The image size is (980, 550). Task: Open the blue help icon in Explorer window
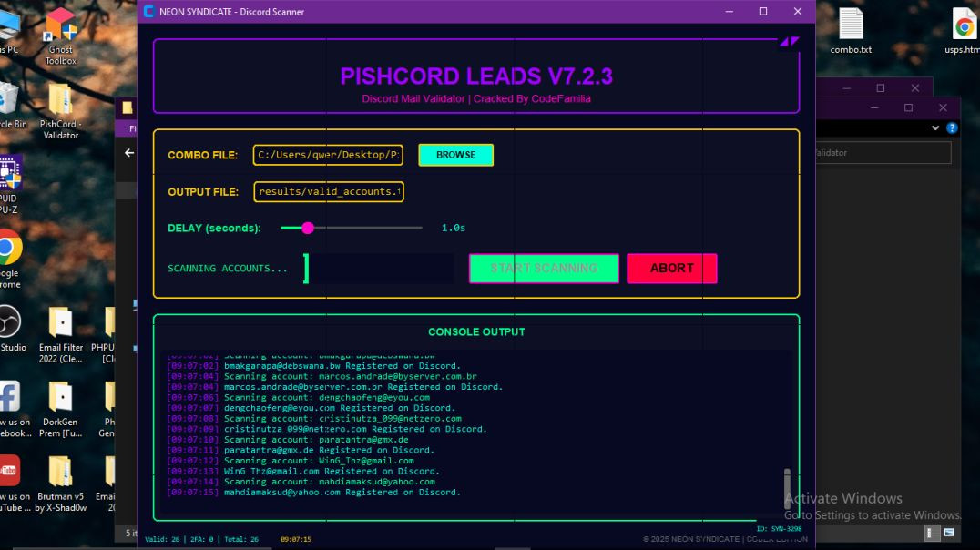coord(952,128)
